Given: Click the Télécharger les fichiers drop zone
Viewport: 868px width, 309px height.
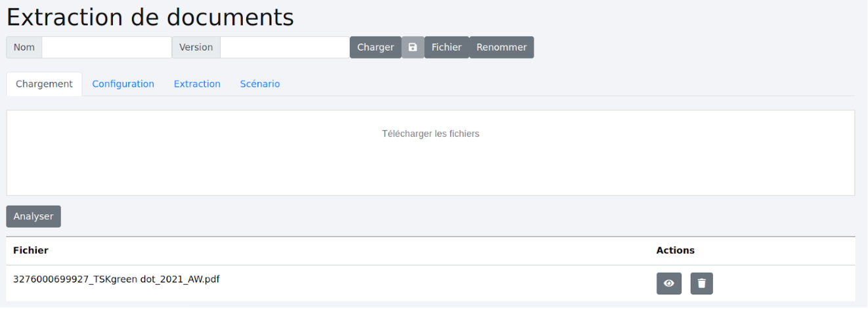Looking at the screenshot, I should pyautogui.click(x=431, y=153).
